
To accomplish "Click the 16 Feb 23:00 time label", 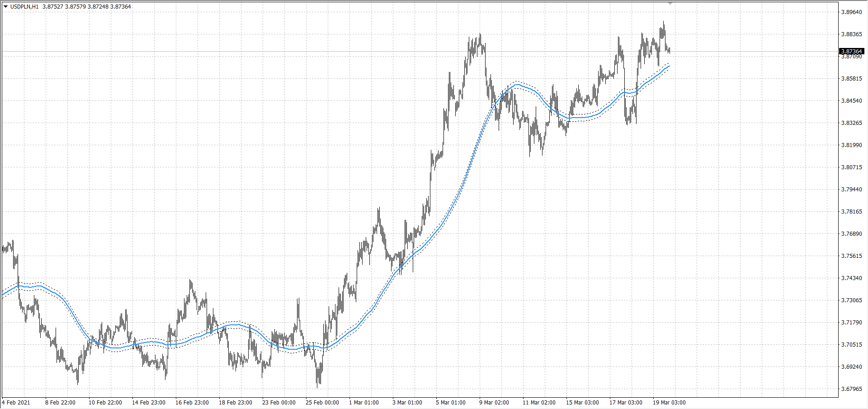I will pyautogui.click(x=192, y=403).
